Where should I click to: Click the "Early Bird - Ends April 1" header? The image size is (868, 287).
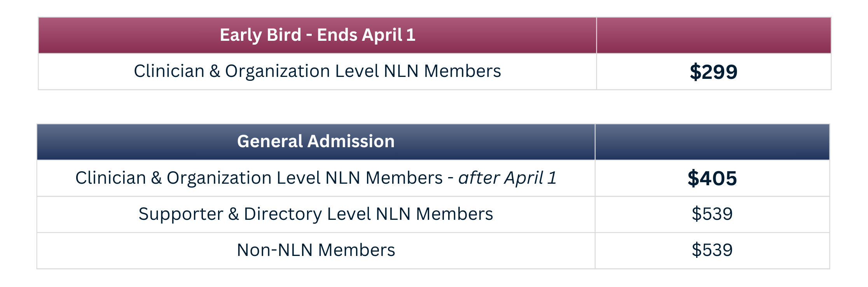coord(317,35)
